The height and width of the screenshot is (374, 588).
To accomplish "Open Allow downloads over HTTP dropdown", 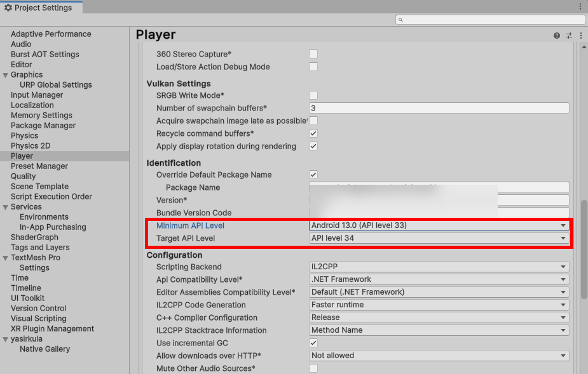I will pos(439,356).
